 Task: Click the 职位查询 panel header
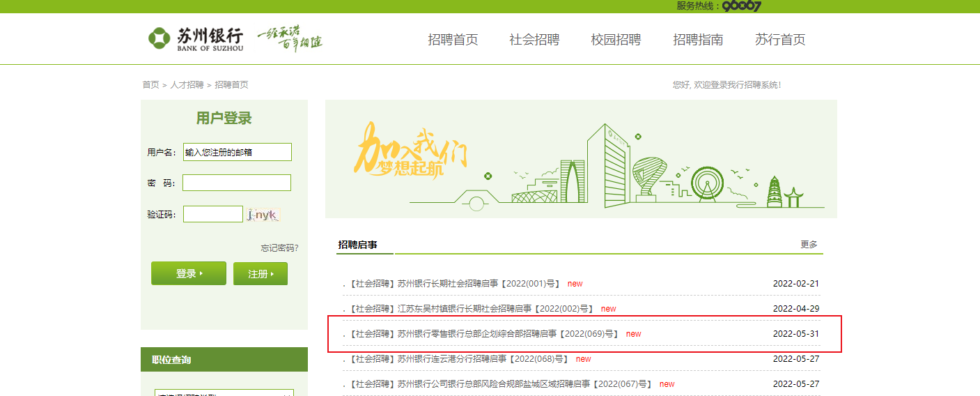tap(224, 360)
